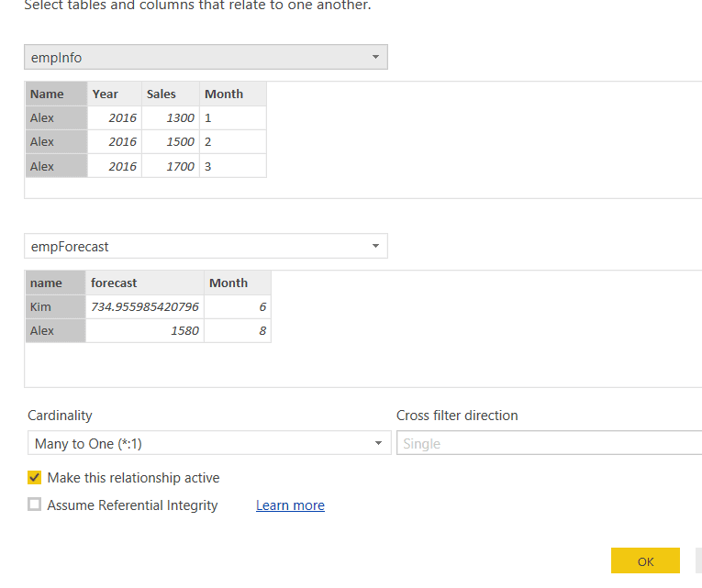Click the Cross filter direction Single field
The width and height of the screenshot is (702, 588).
tap(550, 443)
